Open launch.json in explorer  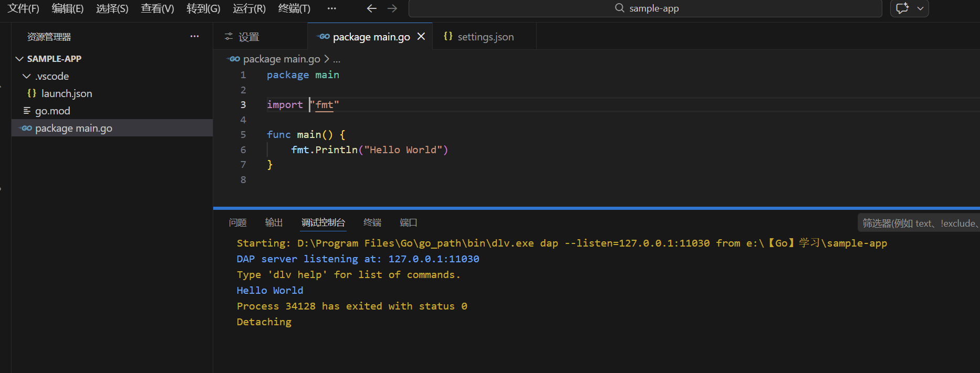(x=66, y=93)
